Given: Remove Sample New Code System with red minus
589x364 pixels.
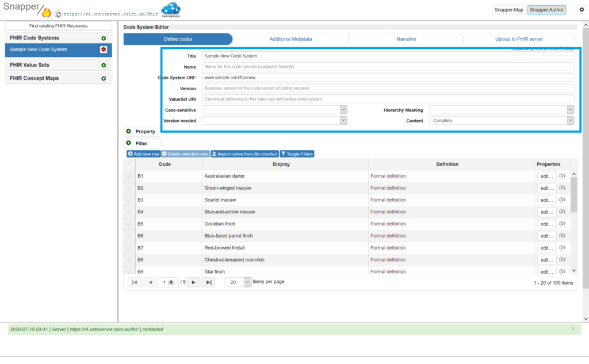Looking at the screenshot, I should pyautogui.click(x=104, y=50).
